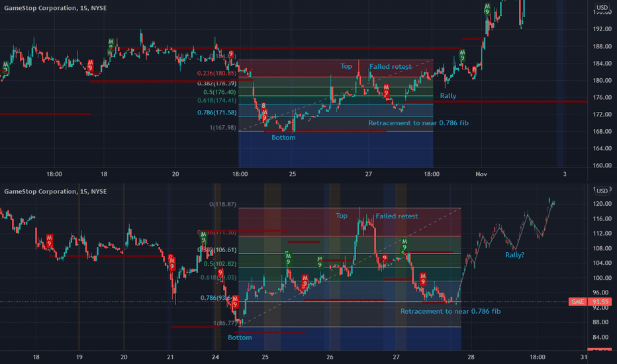Select the 0.236(180.85) fib level label
This screenshot has width=617, height=364.
point(217,73)
